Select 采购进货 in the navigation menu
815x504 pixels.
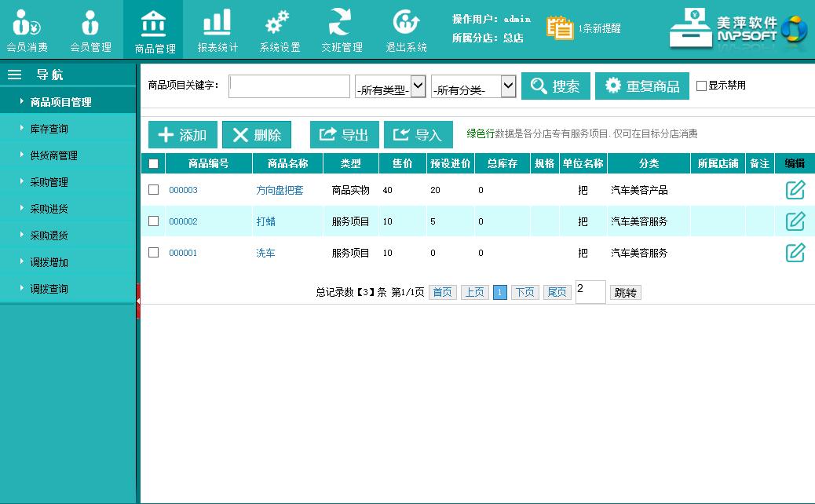49,209
